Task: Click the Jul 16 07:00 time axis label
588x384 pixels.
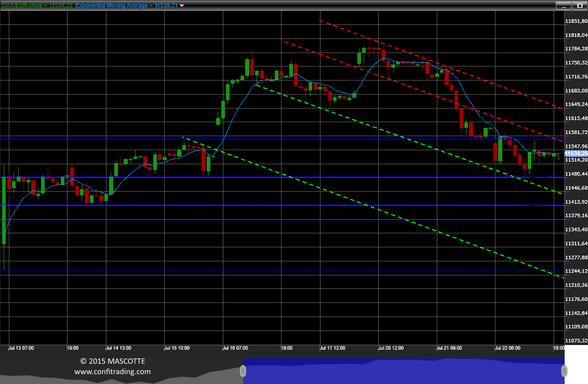Action: [x=235, y=348]
